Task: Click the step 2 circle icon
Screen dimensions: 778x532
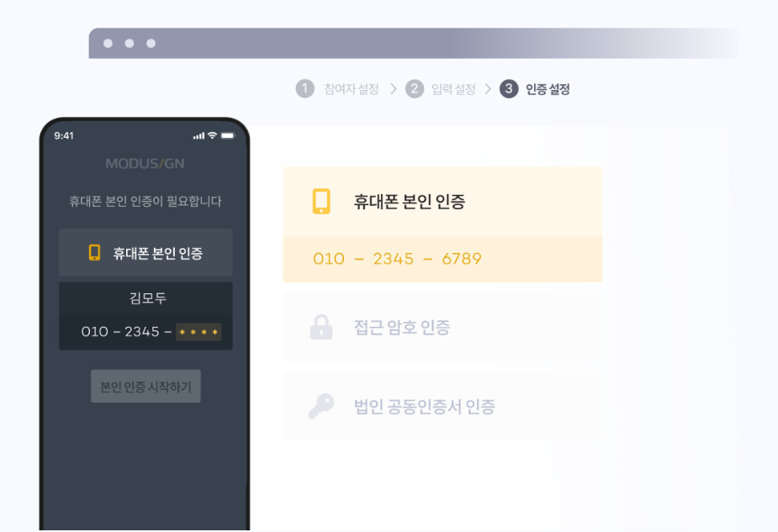Action: coord(415,89)
